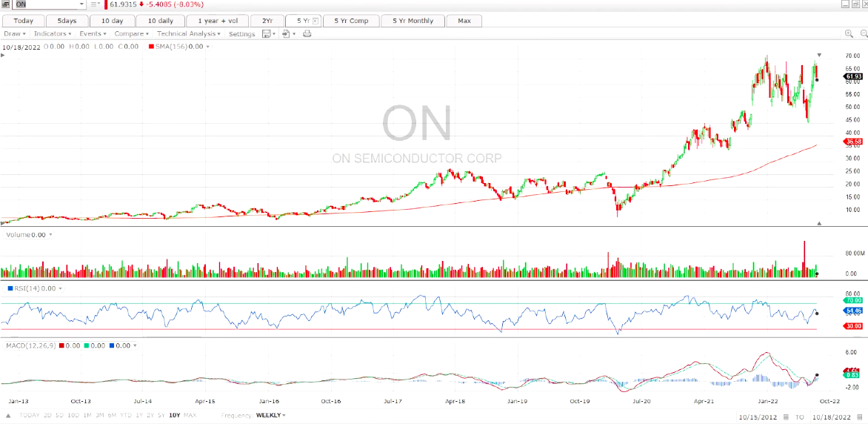Screen dimensions: 868x424
Task: Click the 36.58 SMA value tag
Action: (854, 142)
